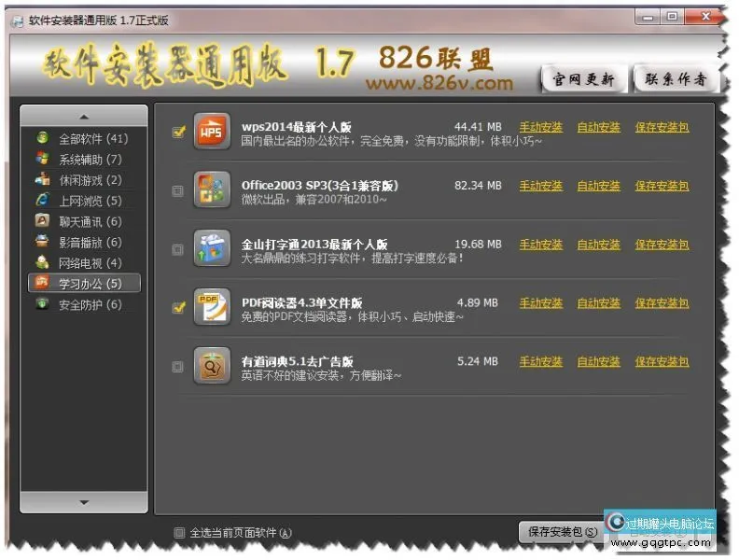Image resolution: width=739 pixels, height=560 pixels.
Task: Open the 系统辅助 (7) category
Action: 85,160
